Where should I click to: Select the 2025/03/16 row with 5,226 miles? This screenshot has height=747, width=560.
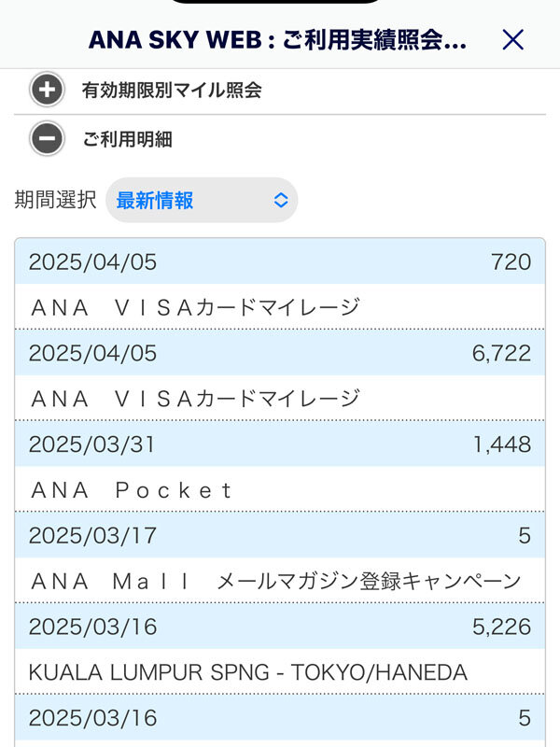point(280,627)
